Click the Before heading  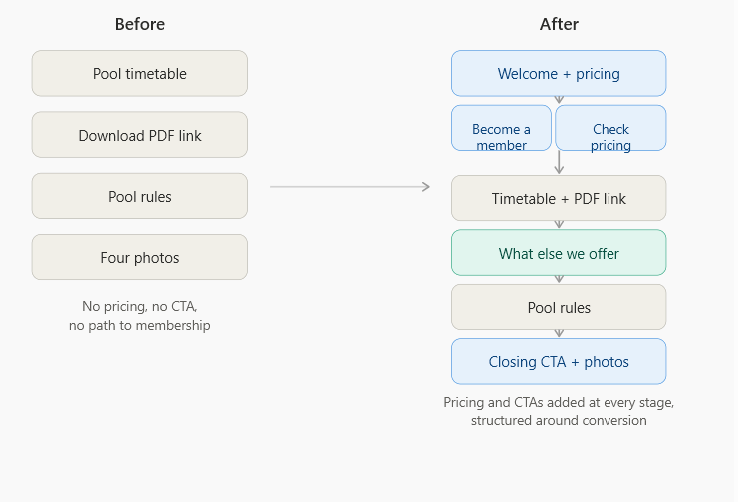140,24
